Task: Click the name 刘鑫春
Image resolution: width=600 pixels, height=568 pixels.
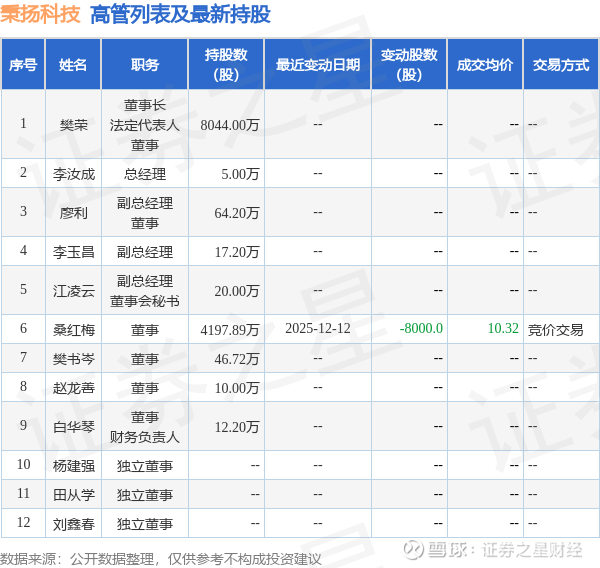Action: tap(73, 524)
